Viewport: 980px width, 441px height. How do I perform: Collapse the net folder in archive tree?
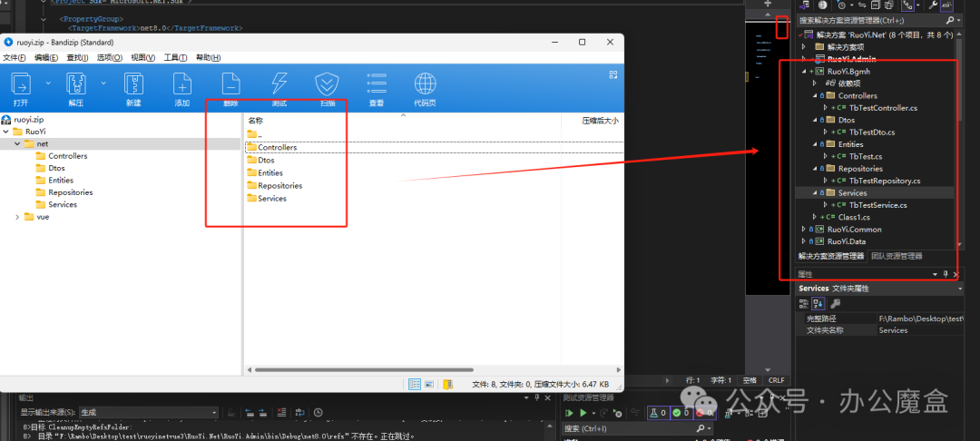tap(17, 143)
